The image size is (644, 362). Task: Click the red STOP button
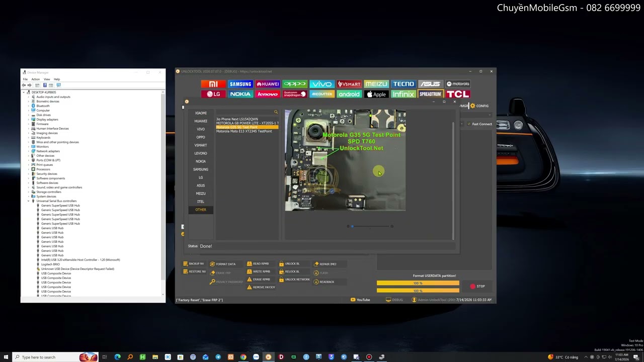click(x=477, y=287)
